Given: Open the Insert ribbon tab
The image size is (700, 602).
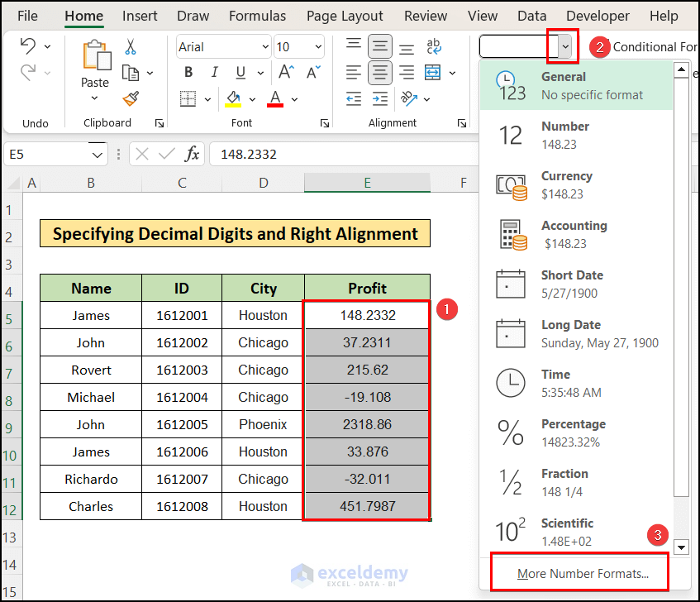Looking at the screenshot, I should click(140, 16).
